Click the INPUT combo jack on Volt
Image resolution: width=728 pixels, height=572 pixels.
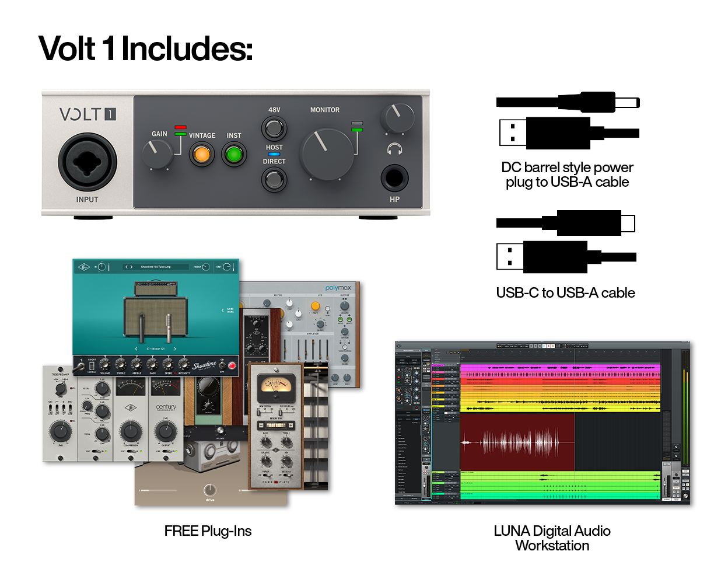point(87,162)
